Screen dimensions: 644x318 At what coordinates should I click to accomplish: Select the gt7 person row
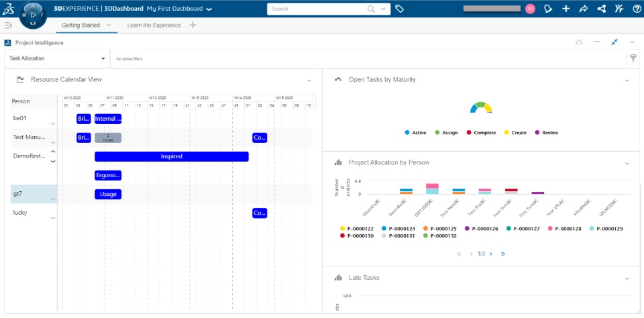coord(34,195)
